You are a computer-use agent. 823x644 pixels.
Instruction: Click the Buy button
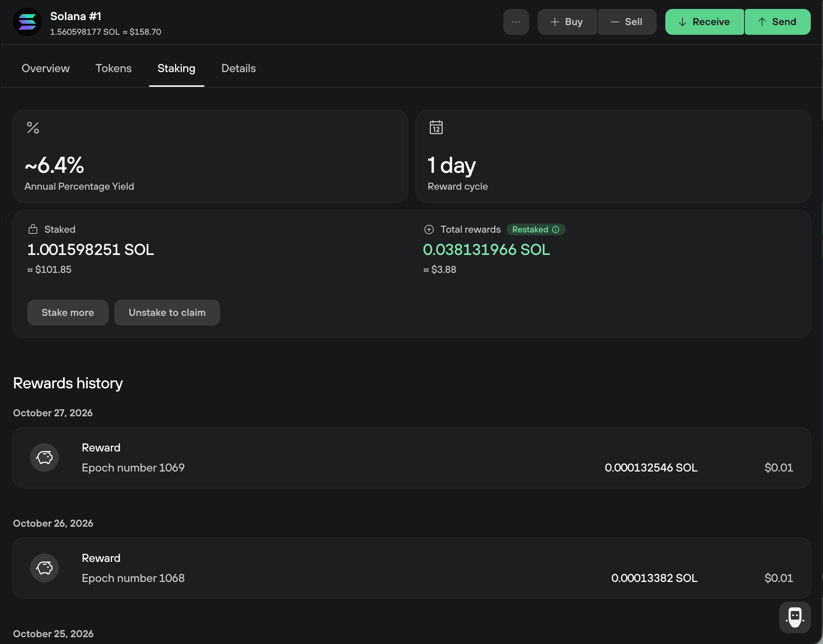(567, 22)
